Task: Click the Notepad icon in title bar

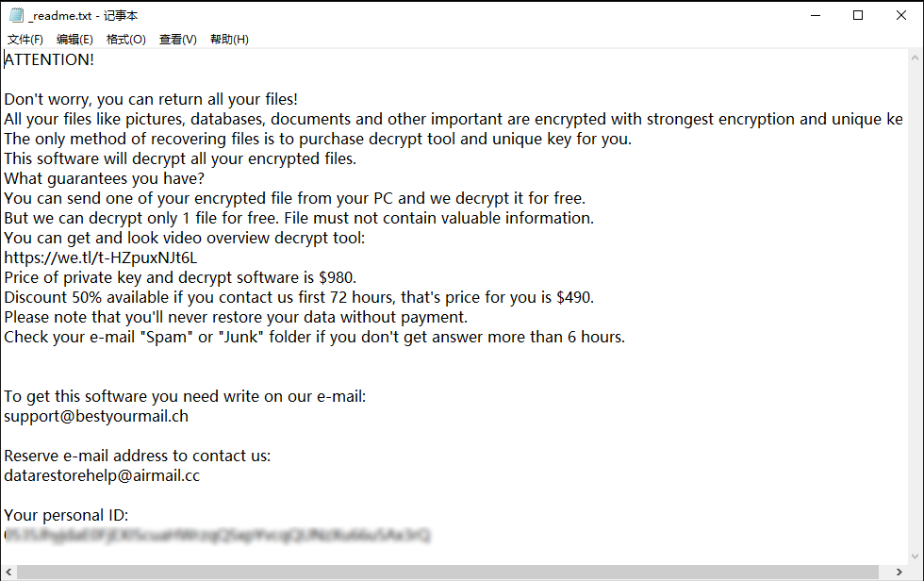Action: coord(15,15)
